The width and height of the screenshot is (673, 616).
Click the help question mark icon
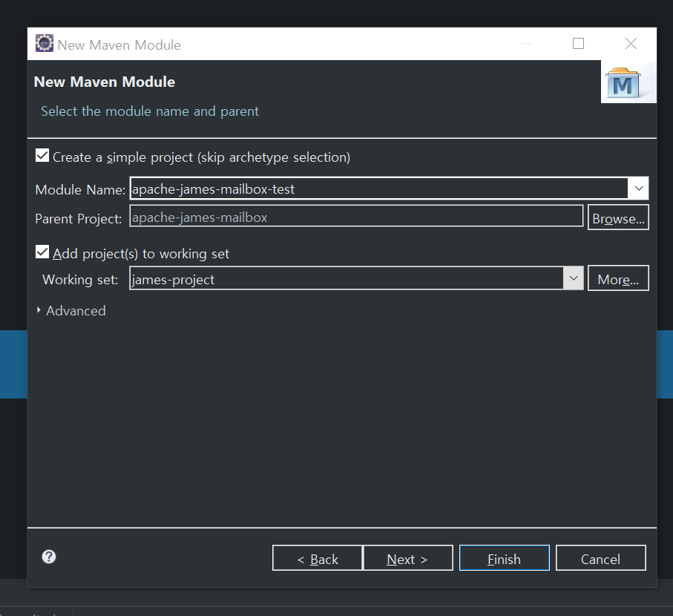coord(49,557)
